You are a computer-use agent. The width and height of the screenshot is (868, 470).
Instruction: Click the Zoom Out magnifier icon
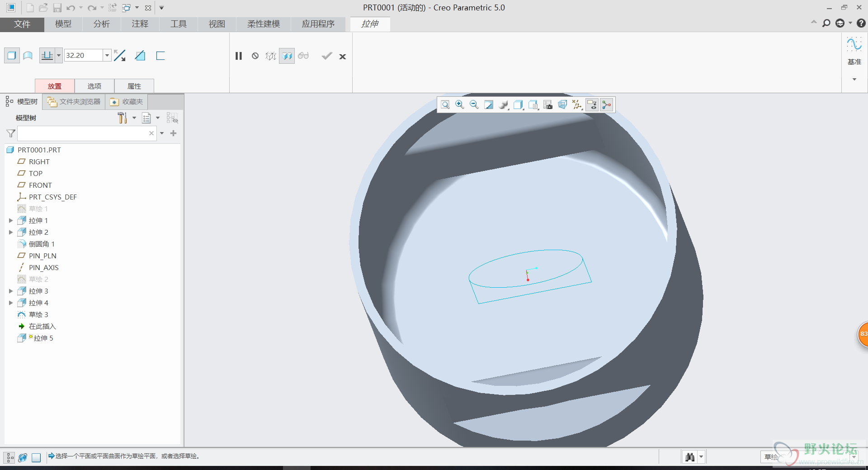point(474,105)
